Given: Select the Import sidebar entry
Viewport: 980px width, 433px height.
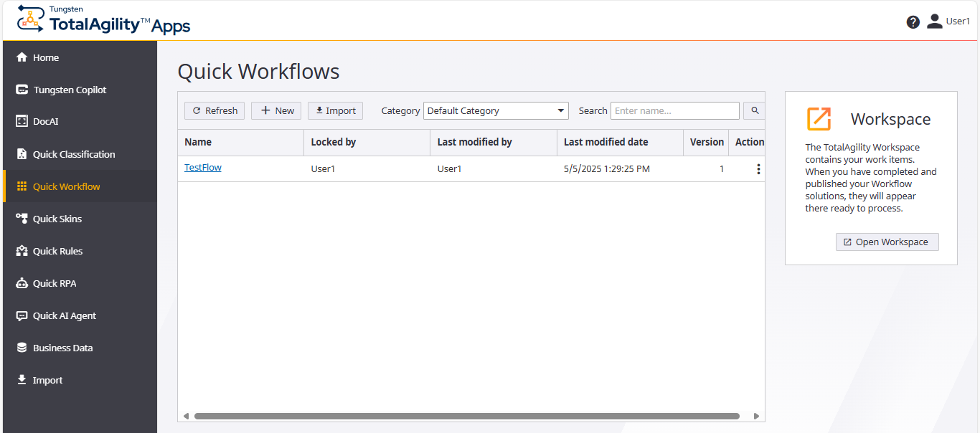Looking at the screenshot, I should click(x=47, y=379).
